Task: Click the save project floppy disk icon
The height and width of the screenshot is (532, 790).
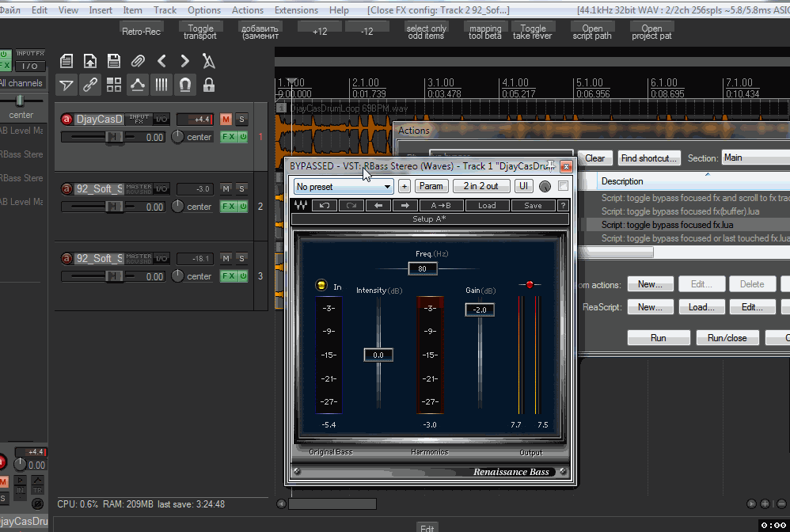Action: (114, 61)
